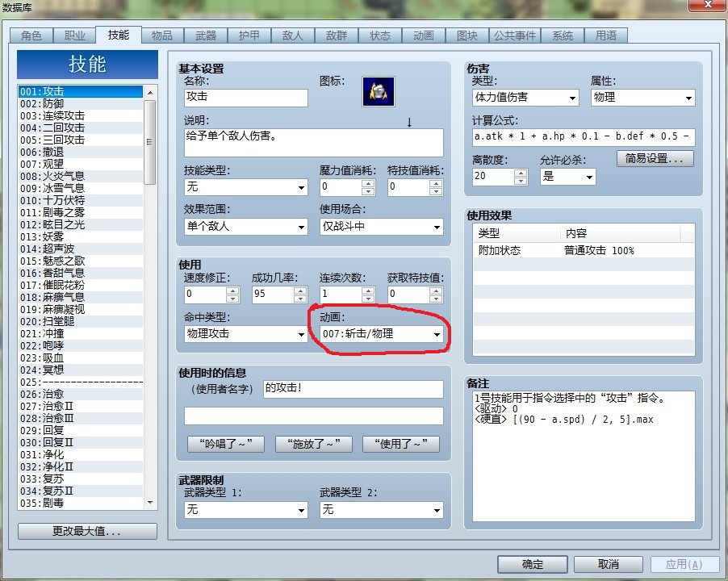The width and height of the screenshot is (728, 581).
Task: Click the 取消 button
Action: tap(609, 565)
